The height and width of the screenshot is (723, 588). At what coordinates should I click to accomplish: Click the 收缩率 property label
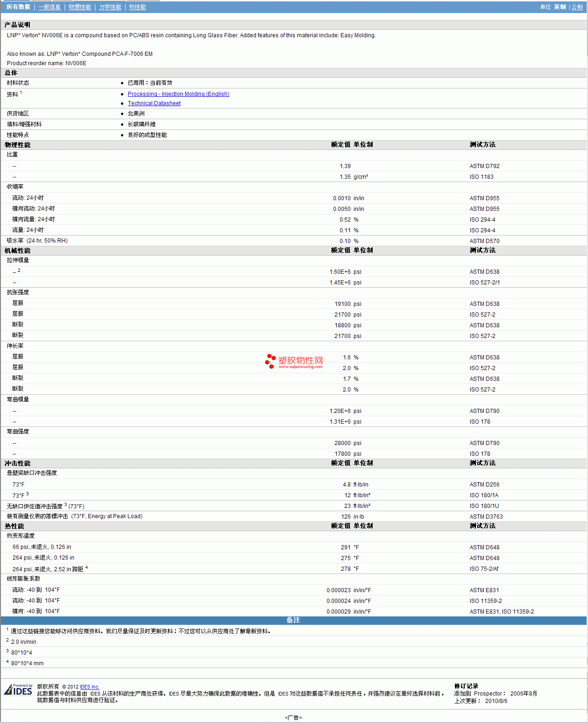15,187
